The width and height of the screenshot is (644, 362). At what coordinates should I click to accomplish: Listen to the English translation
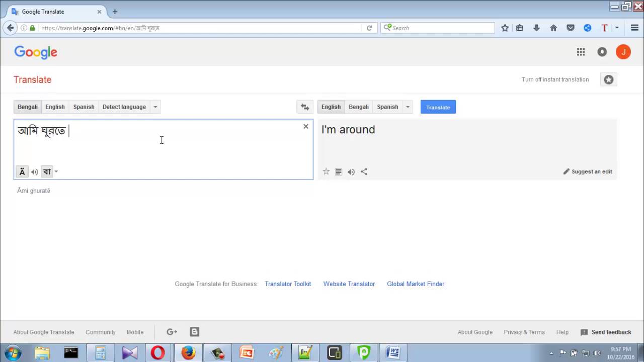pyautogui.click(x=351, y=172)
